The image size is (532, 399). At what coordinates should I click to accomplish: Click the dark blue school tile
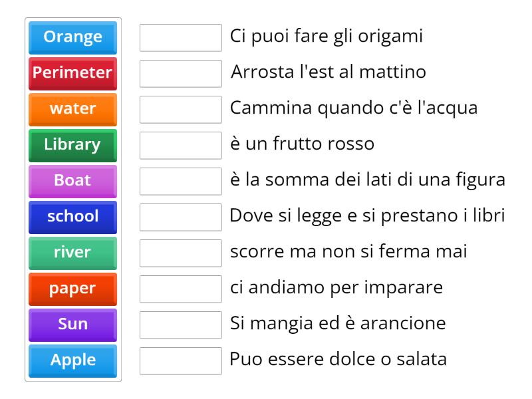73,217
